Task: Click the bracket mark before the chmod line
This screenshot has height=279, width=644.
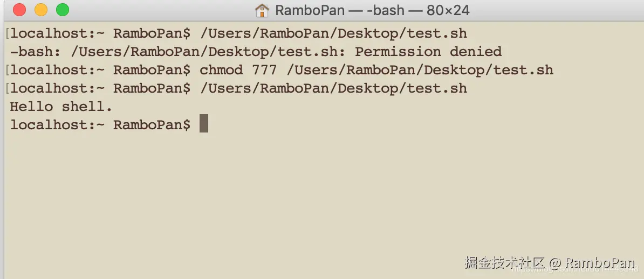Action: (x=6, y=70)
